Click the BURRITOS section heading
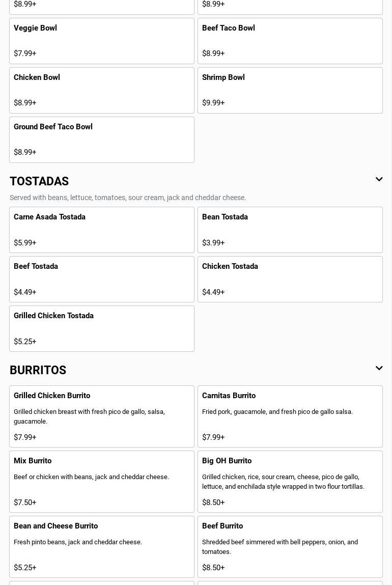 pos(38,370)
